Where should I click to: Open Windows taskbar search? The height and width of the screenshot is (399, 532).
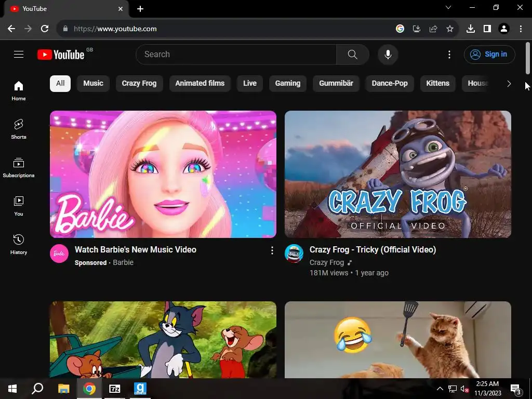click(x=37, y=389)
